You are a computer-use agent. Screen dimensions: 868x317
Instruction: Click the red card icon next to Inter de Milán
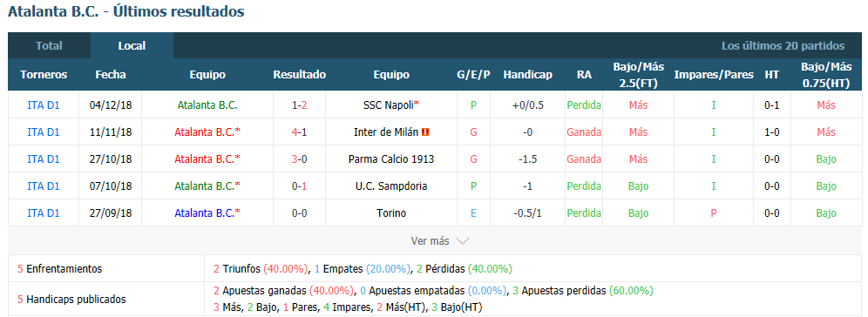coord(425,132)
